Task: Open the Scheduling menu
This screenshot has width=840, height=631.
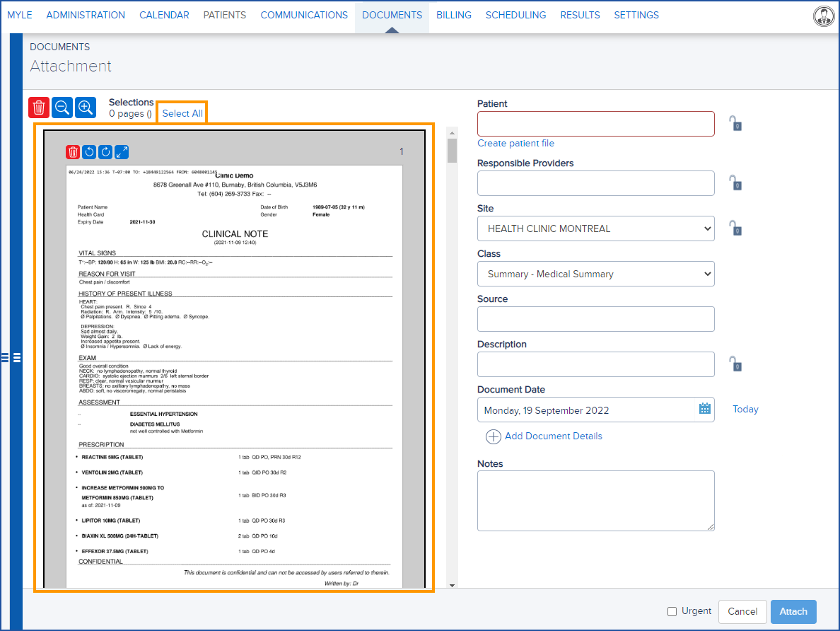Action: tap(515, 15)
